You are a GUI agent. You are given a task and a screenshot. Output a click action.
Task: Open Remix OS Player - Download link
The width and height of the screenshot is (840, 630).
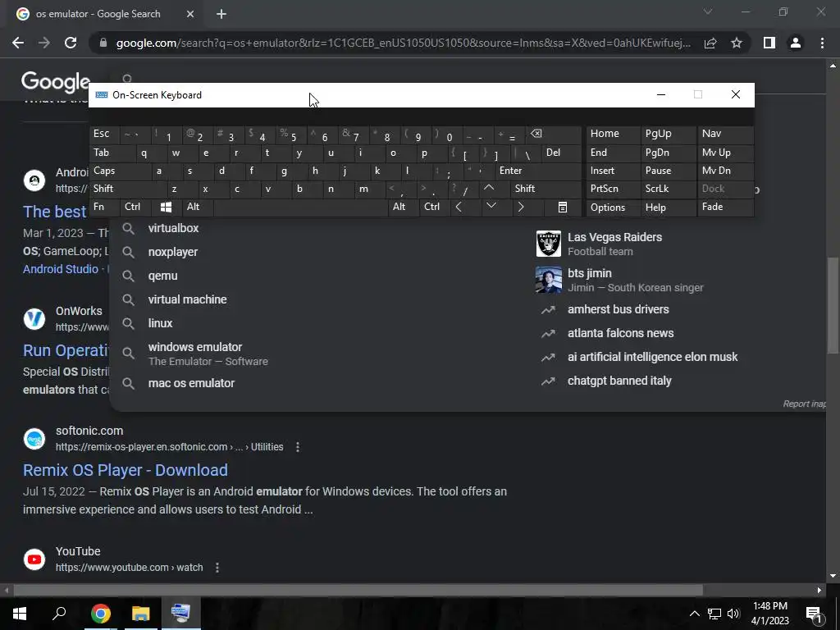click(126, 470)
